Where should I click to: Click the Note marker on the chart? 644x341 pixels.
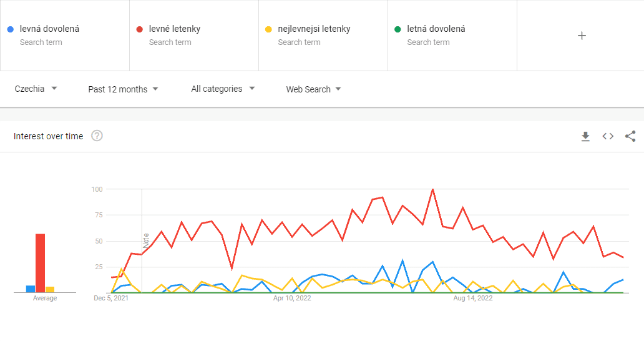point(145,240)
